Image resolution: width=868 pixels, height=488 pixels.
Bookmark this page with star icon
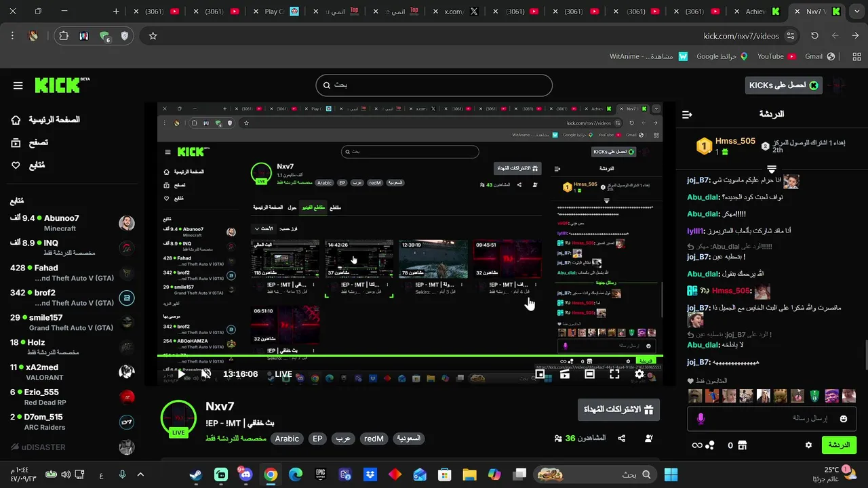click(153, 36)
